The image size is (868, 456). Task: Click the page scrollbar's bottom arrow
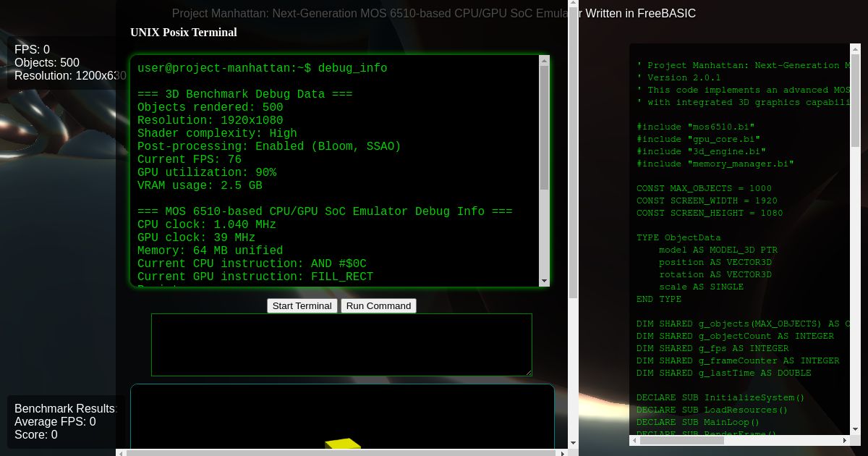click(574, 442)
